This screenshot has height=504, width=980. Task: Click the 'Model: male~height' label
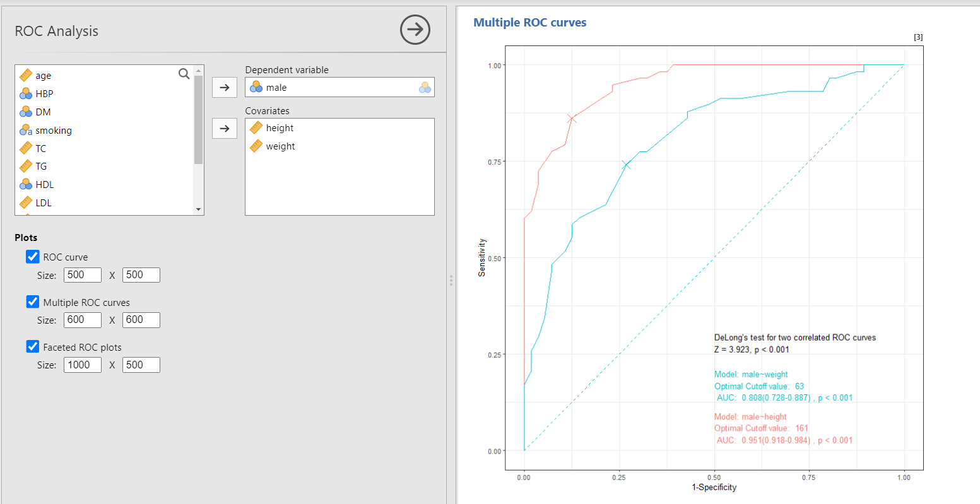750,417
